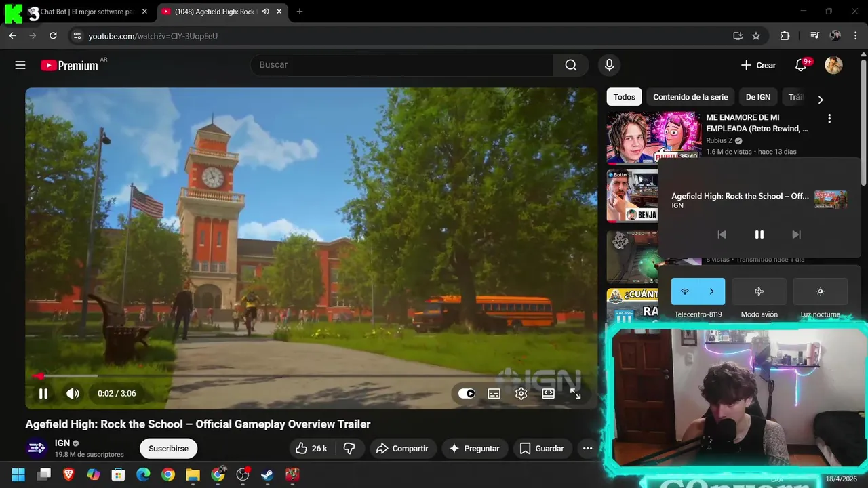Click the search magnifier button
The image size is (868, 488).
tap(571, 65)
